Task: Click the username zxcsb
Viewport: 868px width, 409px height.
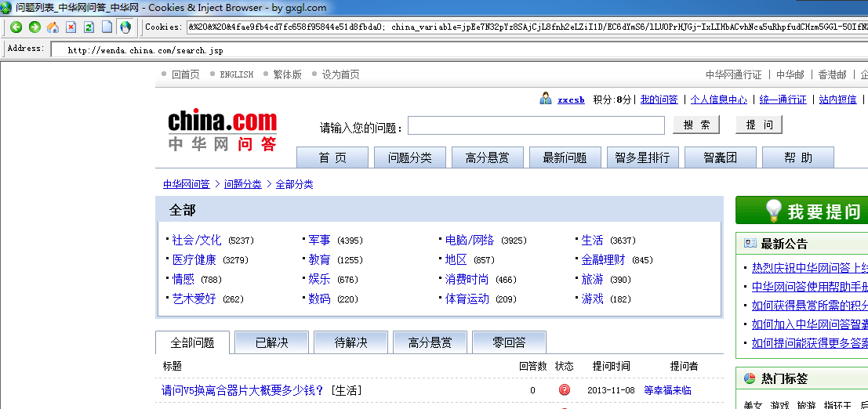Action: (x=571, y=100)
